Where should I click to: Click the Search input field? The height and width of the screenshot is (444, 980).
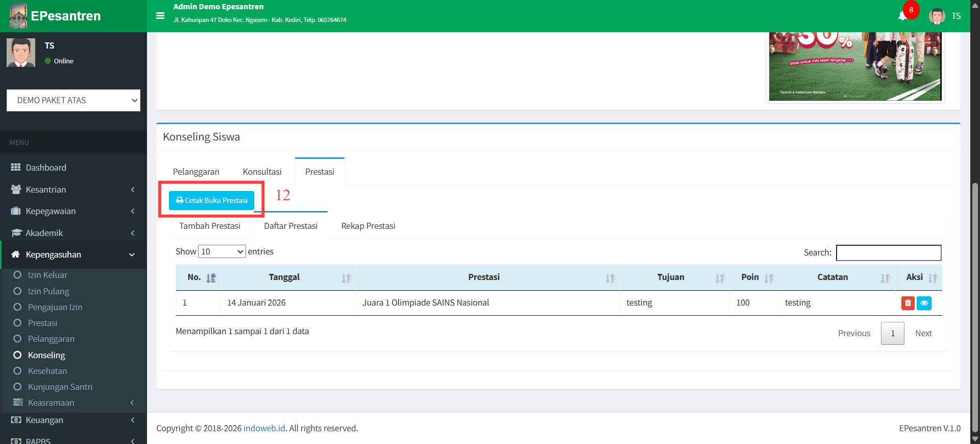click(x=888, y=252)
